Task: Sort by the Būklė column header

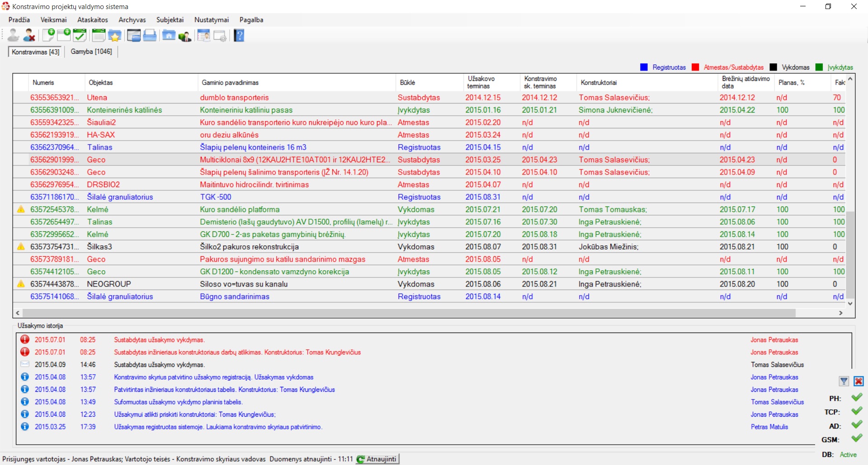Action: pos(429,83)
